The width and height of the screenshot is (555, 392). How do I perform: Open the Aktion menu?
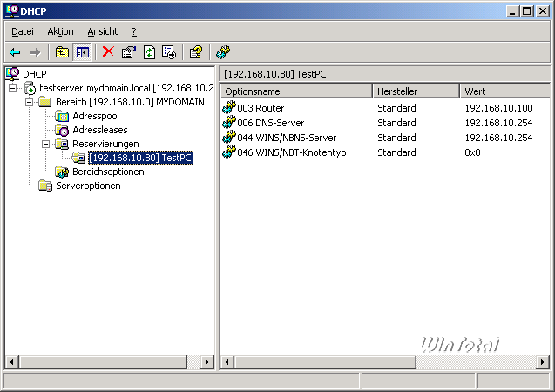(x=60, y=31)
